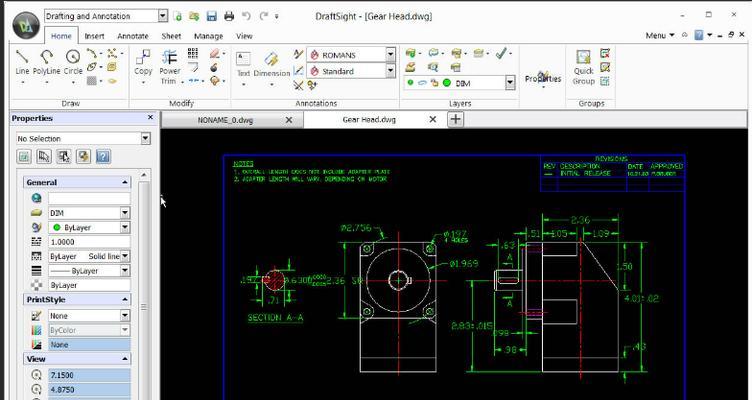Close the NONAME_0.dwg tab
The image size is (752, 400).
pyautogui.click(x=289, y=120)
